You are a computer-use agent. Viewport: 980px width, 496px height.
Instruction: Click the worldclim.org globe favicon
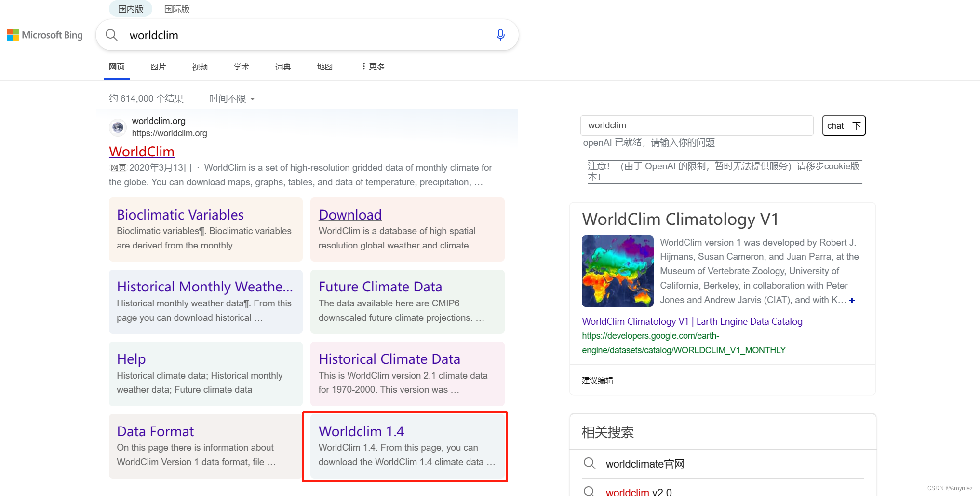[x=118, y=127]
